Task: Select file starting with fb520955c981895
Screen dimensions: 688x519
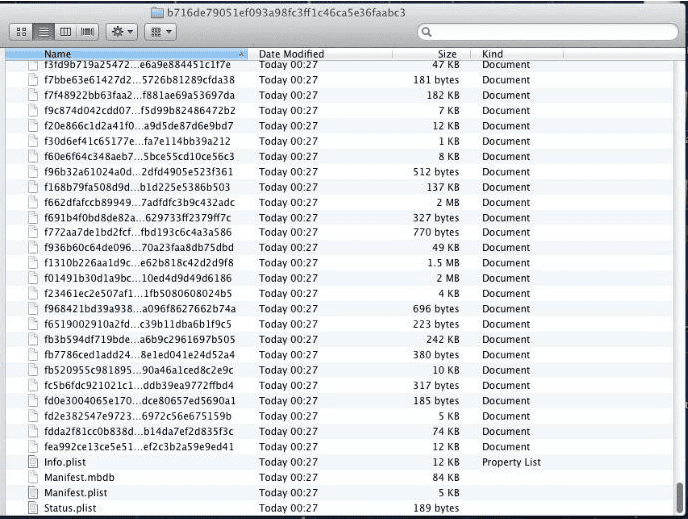Action: (x=139, y=370)
